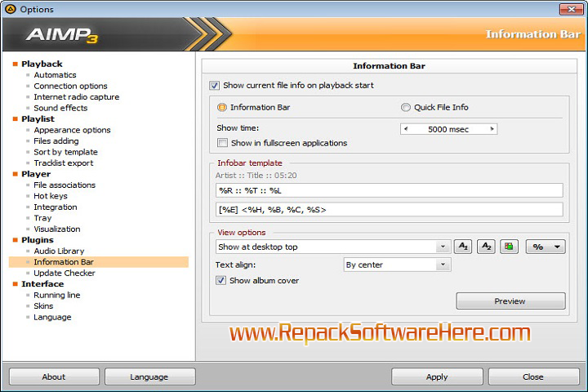The image size is (588, 392).
Task: Open Internet radio capture settings
Action: coord(77,97)
